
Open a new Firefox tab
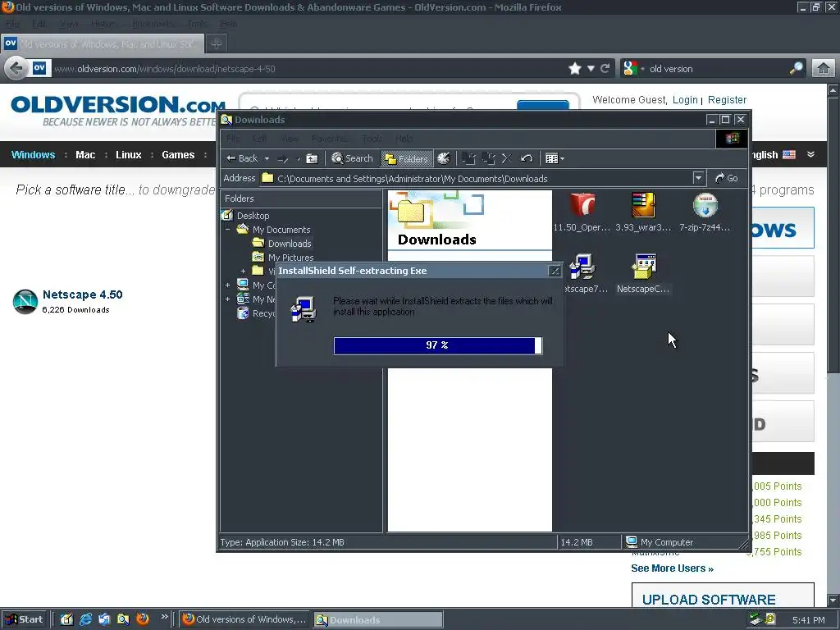[217, 43]
